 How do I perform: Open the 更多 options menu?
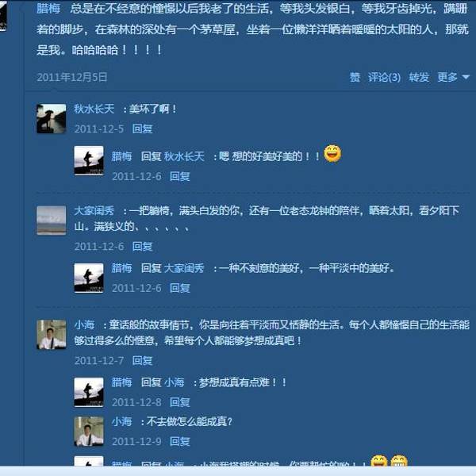pos(447,77)
